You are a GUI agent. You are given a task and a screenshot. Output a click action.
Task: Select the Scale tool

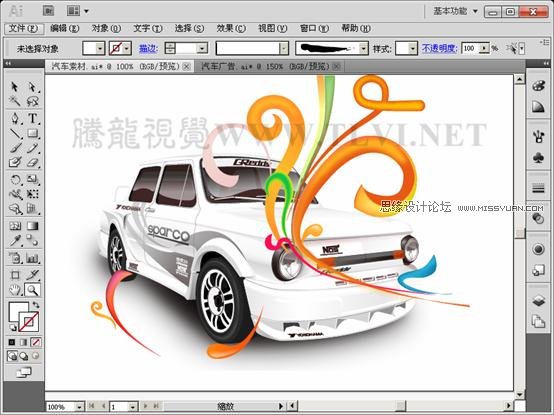coord(32,179)
